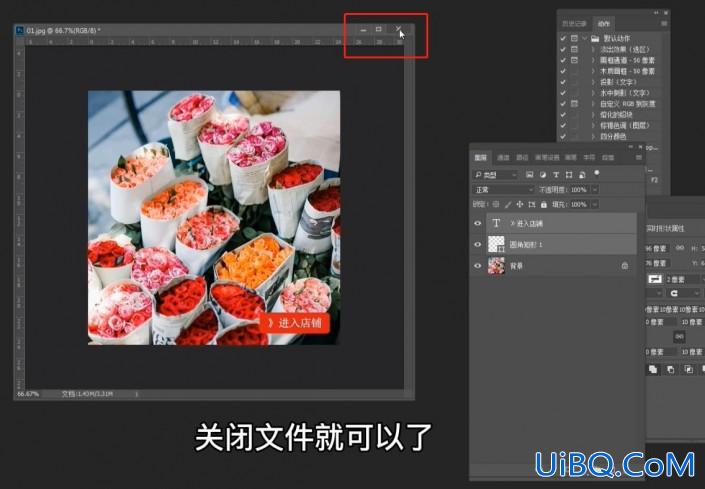Toggle checkmark for 木质画框 - 50 像素 action
705x489 pixels.
point(563,71)
